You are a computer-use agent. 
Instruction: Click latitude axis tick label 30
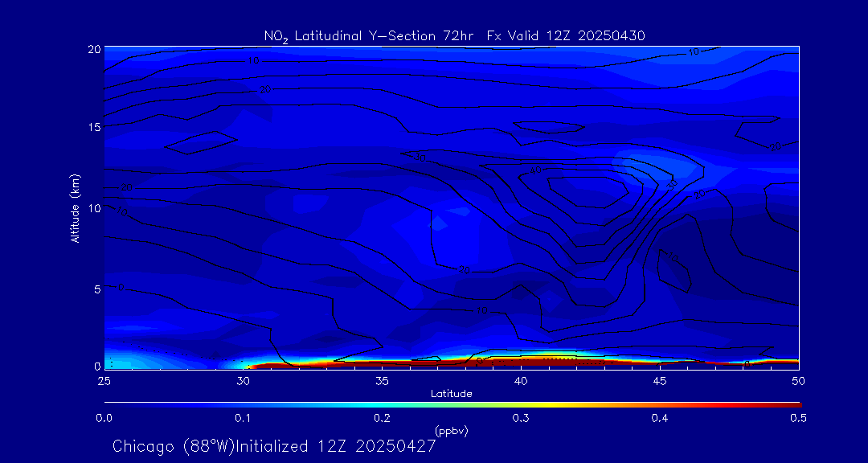point(243,381)
